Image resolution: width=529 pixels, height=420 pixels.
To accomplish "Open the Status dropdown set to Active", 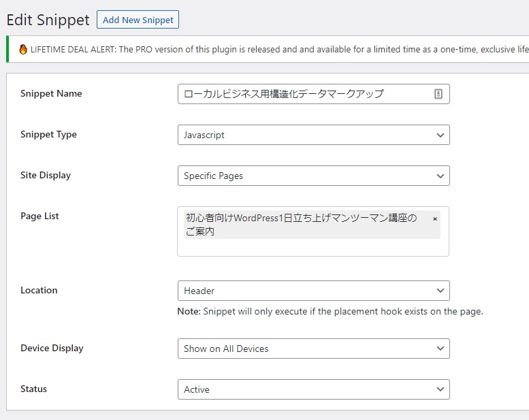I will click(313, 389).
